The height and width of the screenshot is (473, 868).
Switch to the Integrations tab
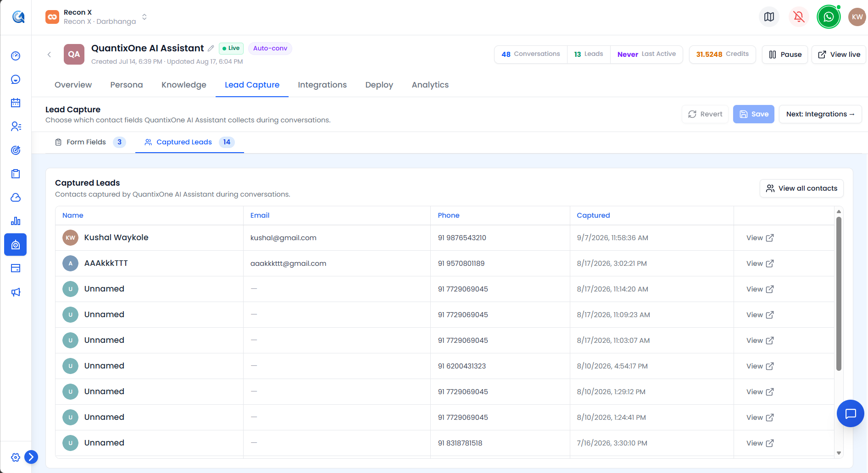point(322,85)
